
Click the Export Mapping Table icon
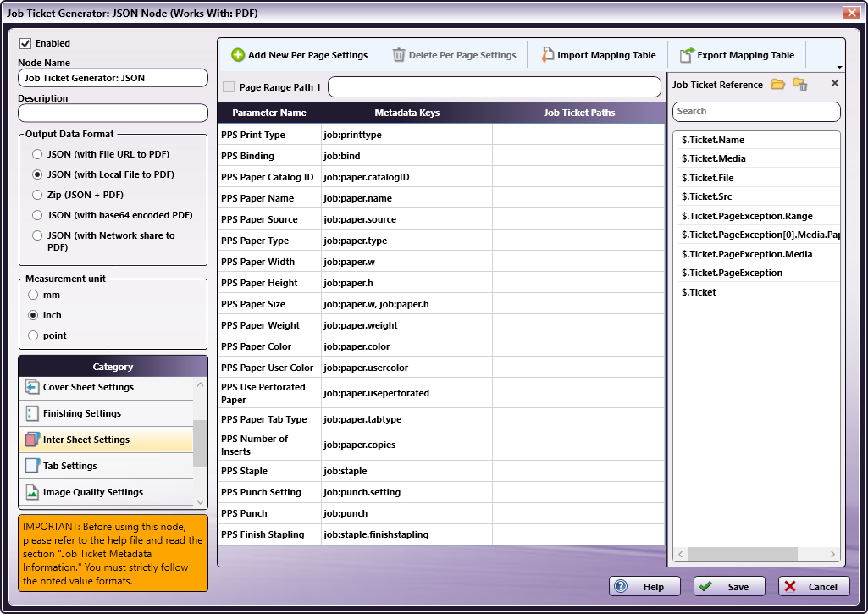tap(687, 55)
